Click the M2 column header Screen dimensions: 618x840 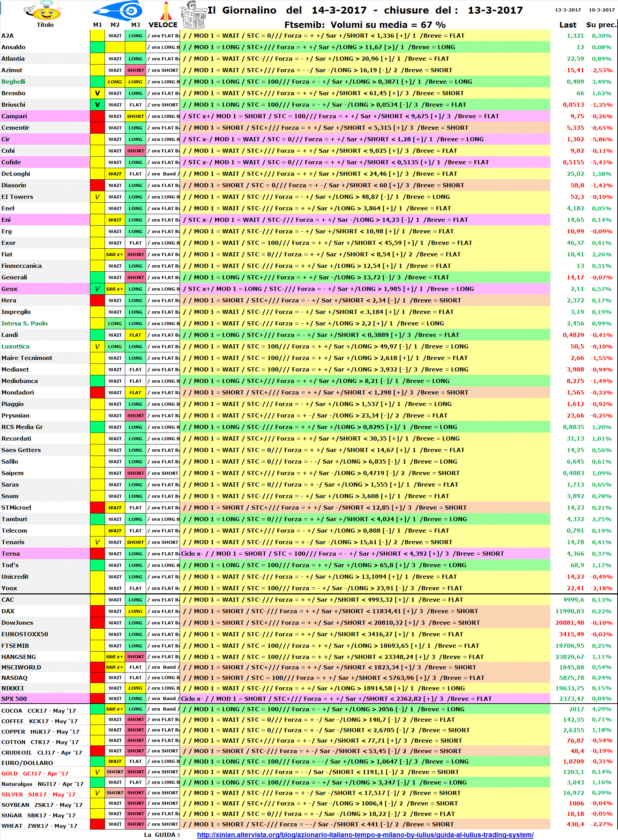coord(115,25)
